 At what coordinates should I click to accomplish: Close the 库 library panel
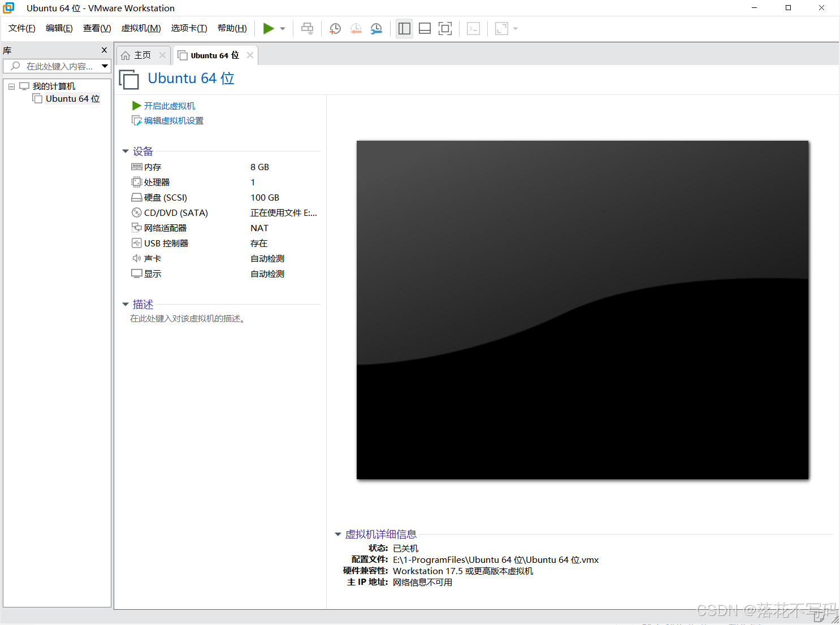click(104, 50)
